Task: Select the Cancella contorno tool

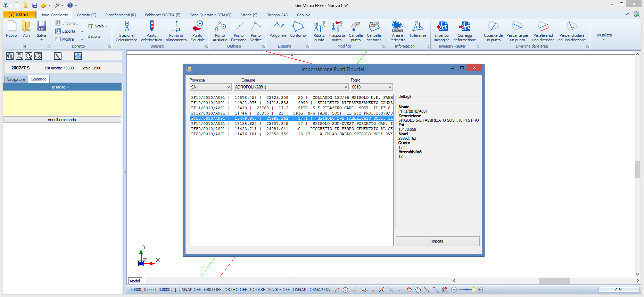Action: tap(374, 31)
